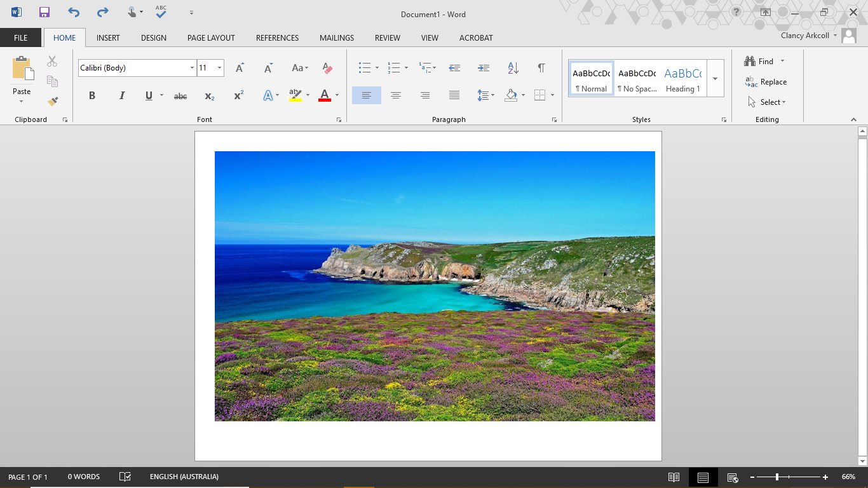Click the Center align icon
This screenshot has height=488, width=868.
(x=396, y=95)
